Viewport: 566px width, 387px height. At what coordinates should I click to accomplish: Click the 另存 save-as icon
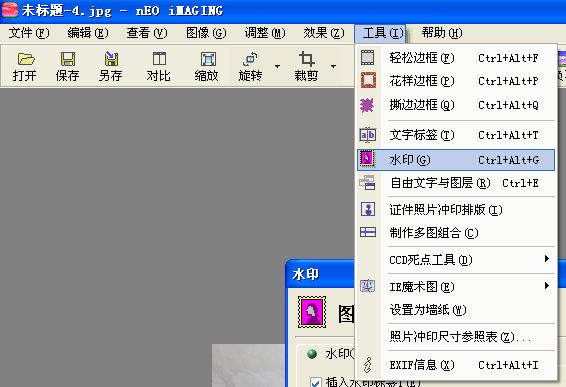tap(111, 59)
